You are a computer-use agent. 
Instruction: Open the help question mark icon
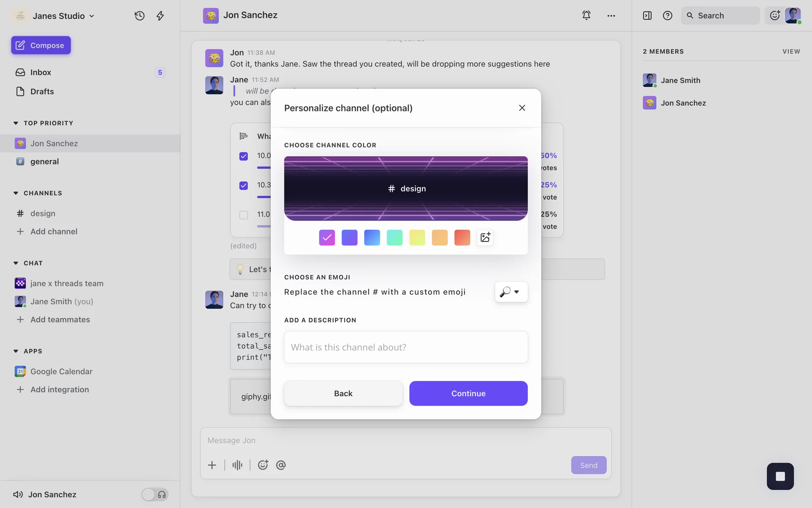point(667,16)
